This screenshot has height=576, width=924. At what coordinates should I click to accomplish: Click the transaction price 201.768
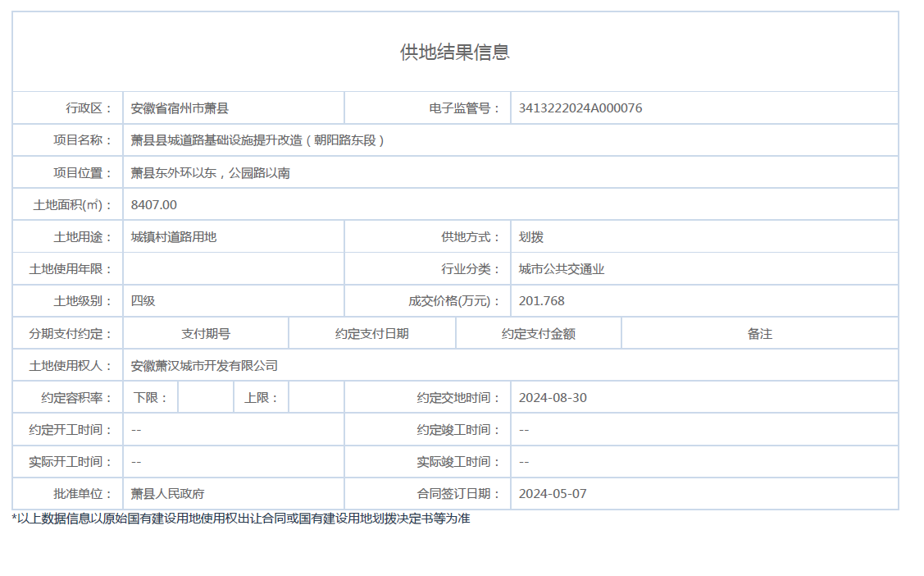point(541,301)
